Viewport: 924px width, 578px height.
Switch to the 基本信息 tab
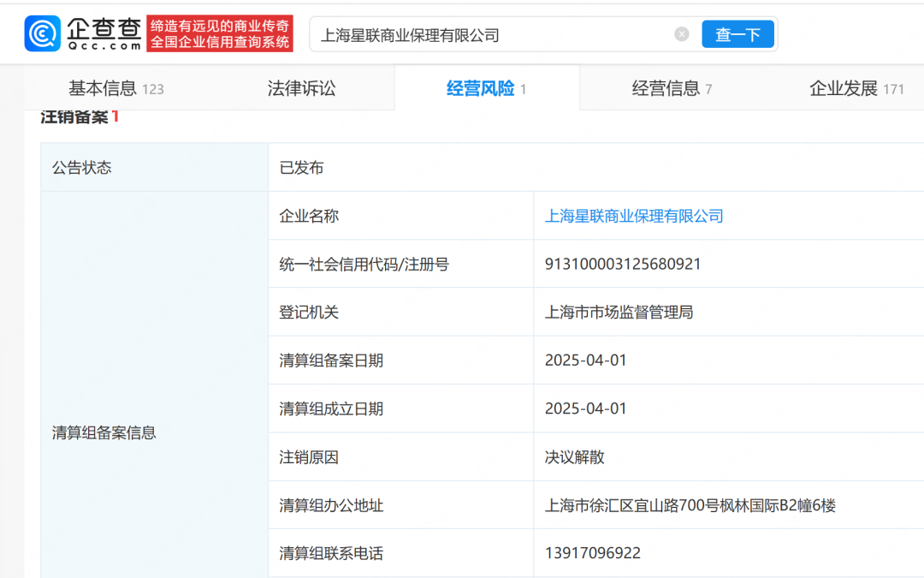tap(115, 88)
